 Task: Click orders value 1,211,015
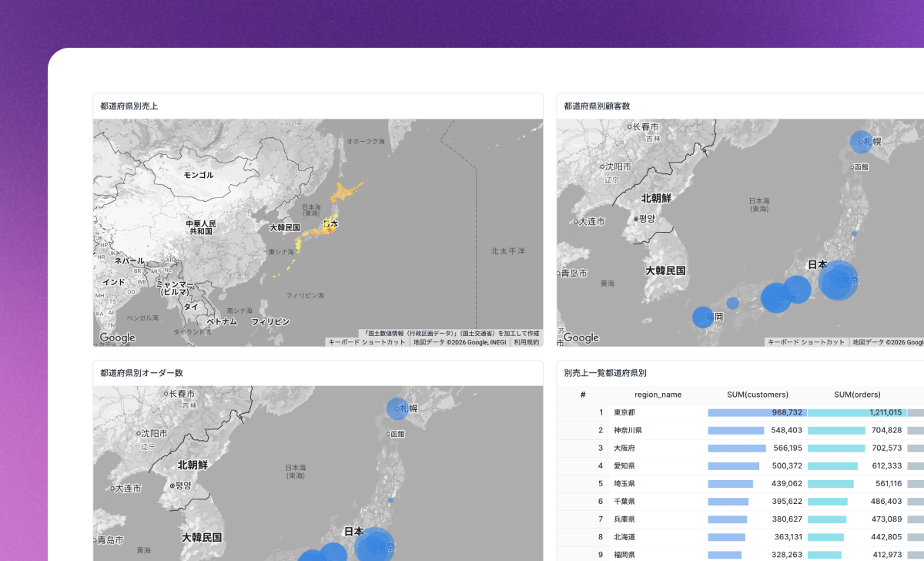pos(885,412)
